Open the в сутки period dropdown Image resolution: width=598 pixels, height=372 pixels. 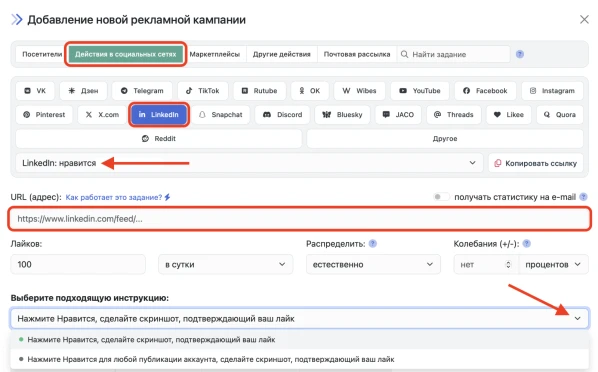(x=225, y=264)
